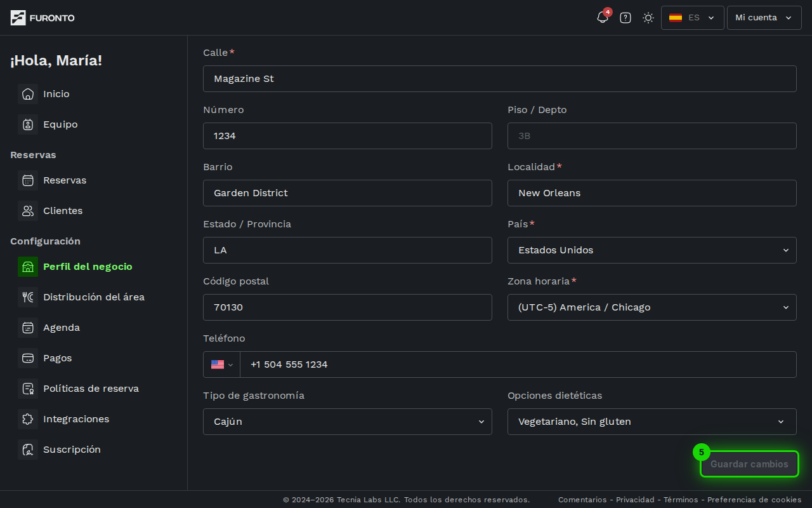Click the Teléfono number field
812x508 pixels.
518,364
